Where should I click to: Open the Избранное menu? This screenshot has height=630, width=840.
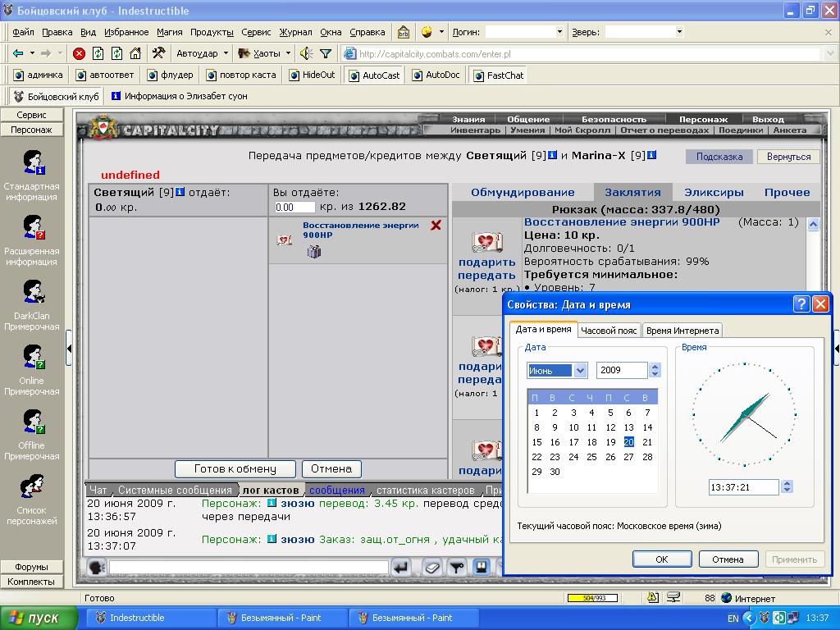[x=126, y=32]
